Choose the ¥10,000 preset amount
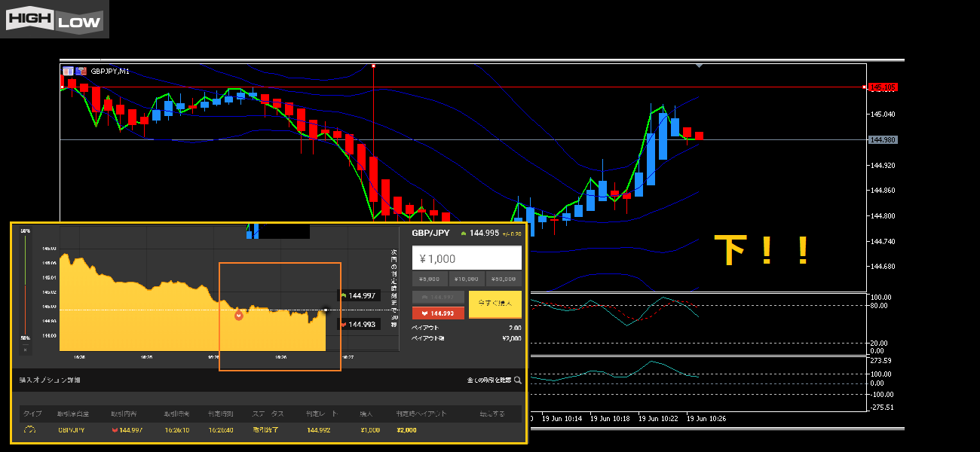The width and height of the screenshot is (980, 452). [x=467, y=279]
